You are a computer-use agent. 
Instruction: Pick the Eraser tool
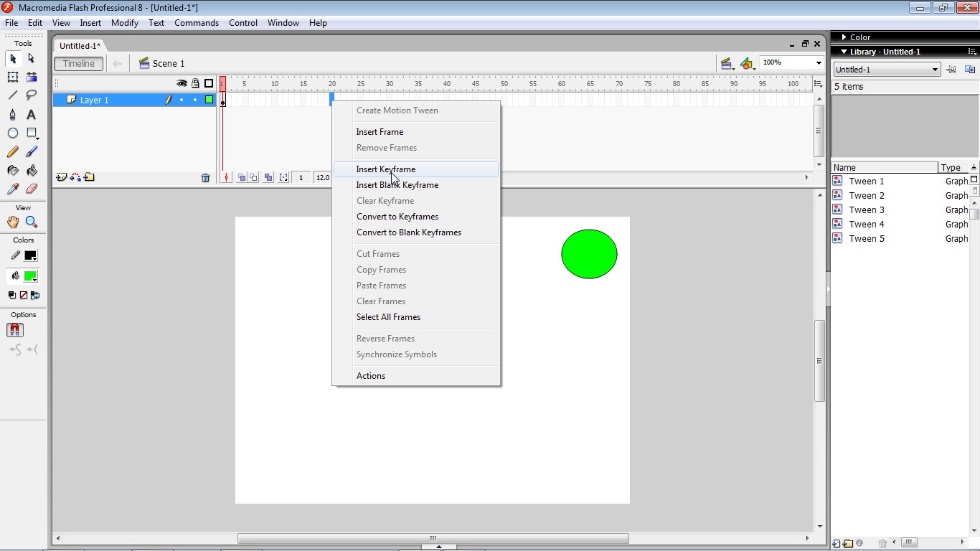pos(32,189)
